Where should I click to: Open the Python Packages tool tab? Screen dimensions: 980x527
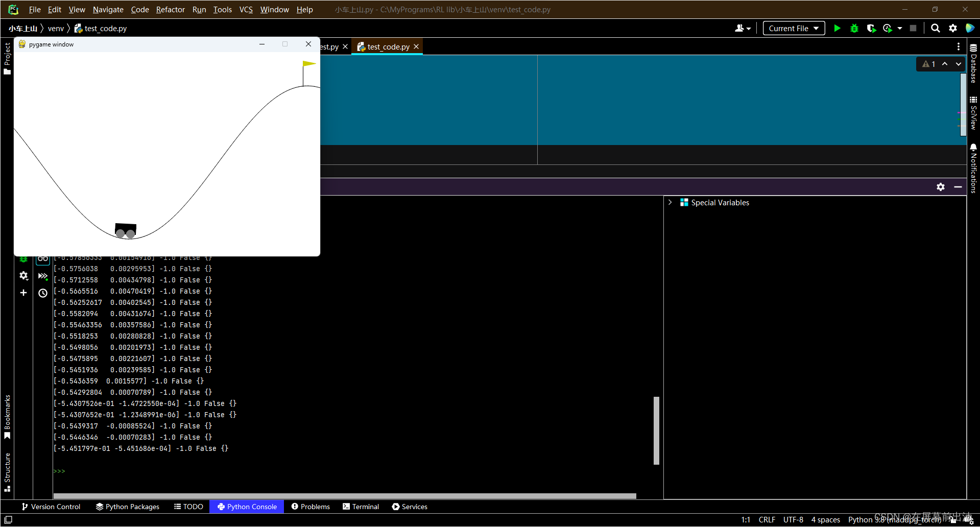tap(128, 507)
